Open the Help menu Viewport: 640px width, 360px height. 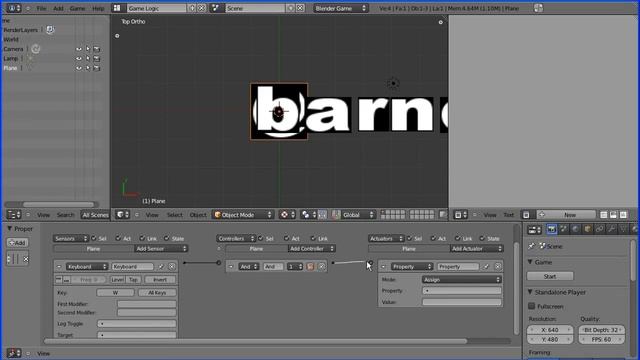coord(98,8)
